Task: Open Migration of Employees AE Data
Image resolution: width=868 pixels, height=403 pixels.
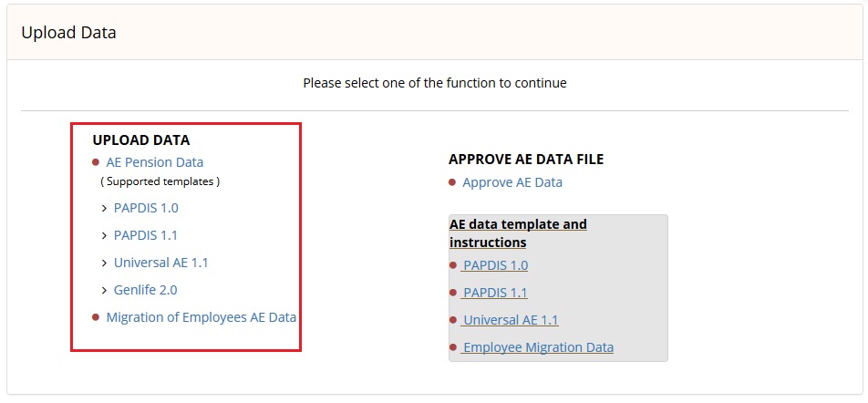Action: coord(201,317)
